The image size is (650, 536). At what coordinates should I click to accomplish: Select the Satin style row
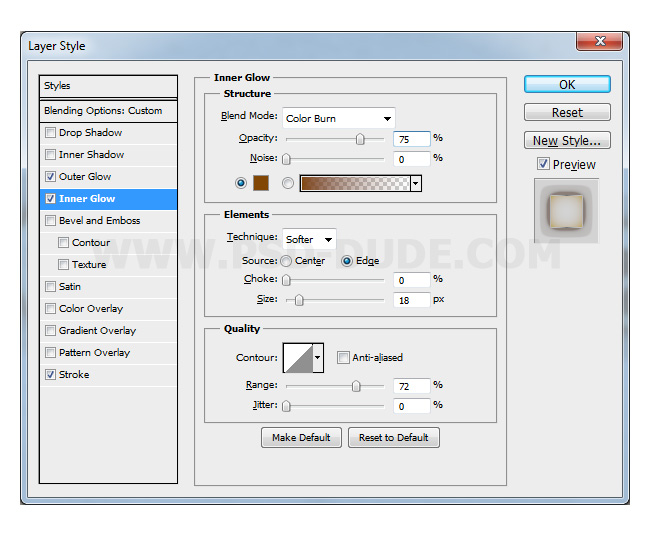click(x=108, y=286)
